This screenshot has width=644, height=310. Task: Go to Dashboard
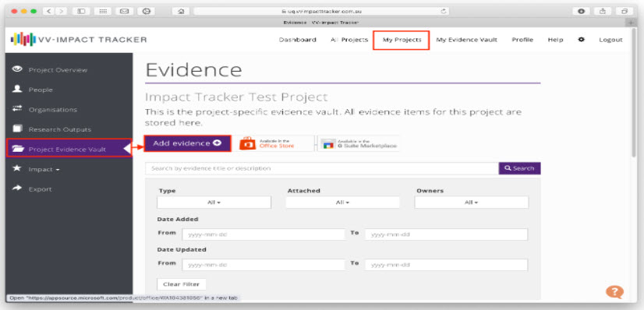click(298, 40)
